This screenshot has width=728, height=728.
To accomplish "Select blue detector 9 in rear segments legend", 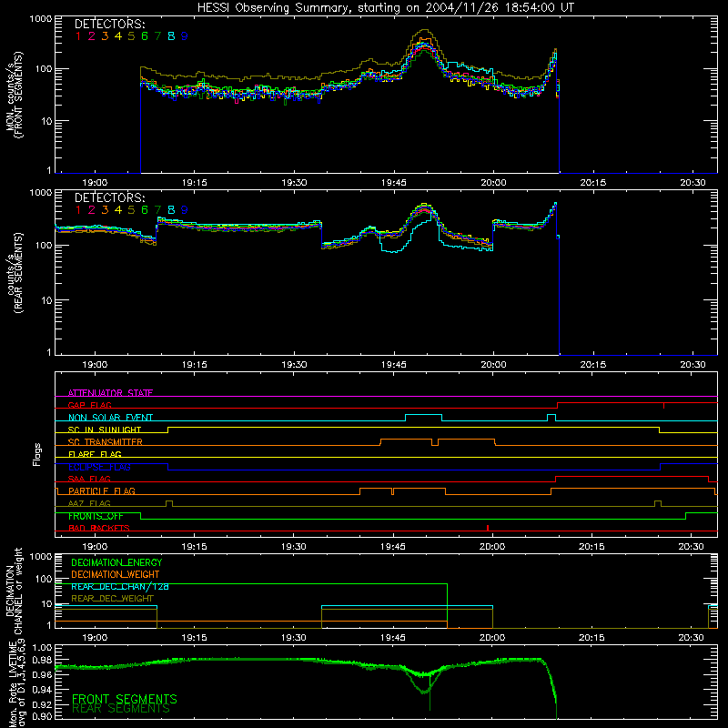I will (x=185, y=210).
